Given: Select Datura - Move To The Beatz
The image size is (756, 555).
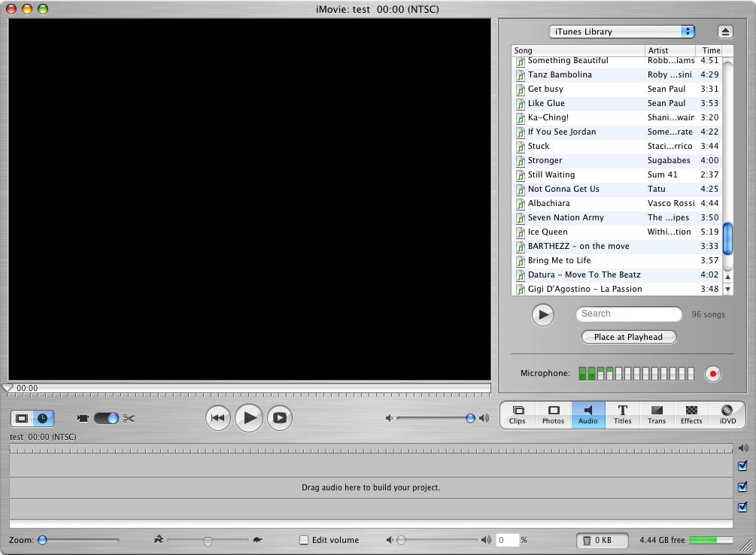Looking at the screenshot, I should [617, 274].
